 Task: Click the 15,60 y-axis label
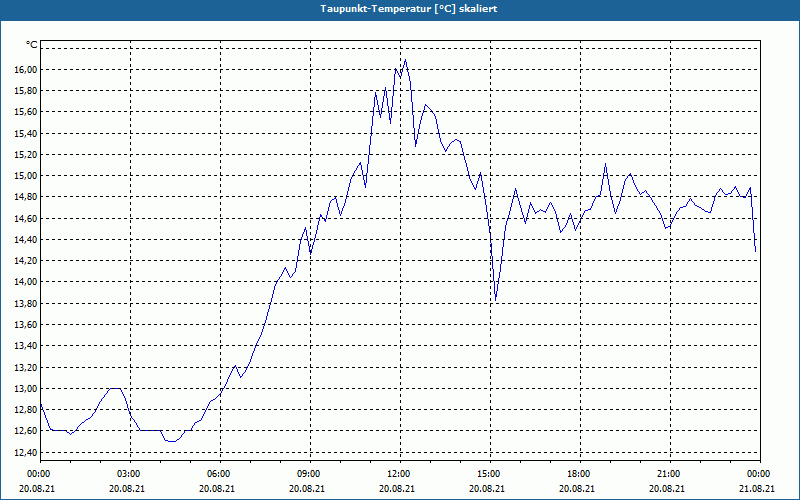pyautogui.click(x=28, y=112)
